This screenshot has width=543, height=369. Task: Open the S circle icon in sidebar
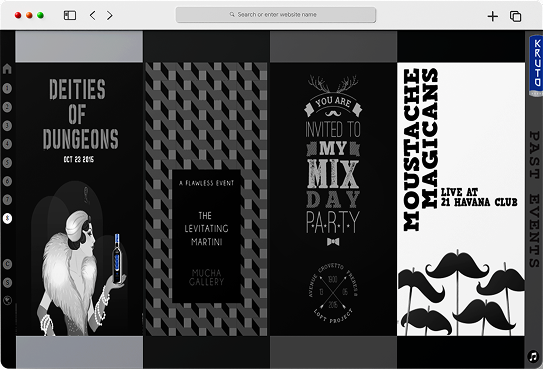click(7, 282)
